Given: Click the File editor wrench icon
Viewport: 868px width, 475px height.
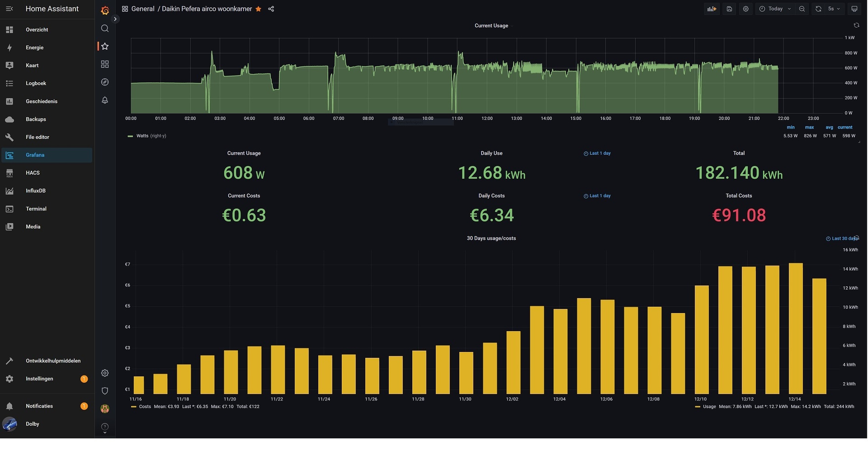Looking at the screenshot, I should pyautogui.click(x=9, y=137).
